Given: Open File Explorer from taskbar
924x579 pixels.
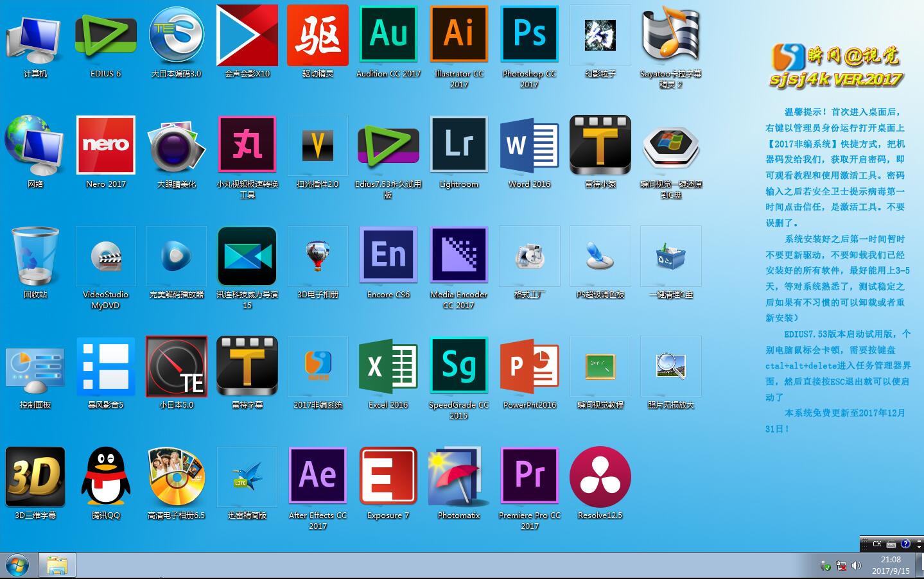Looking at the screenshot, I should (57, 566).
